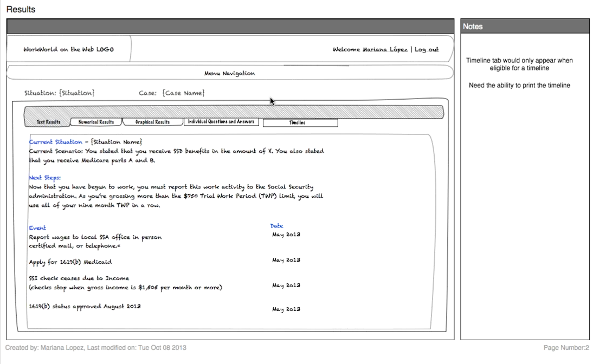Select '1619(b) status approved August 2013' event
This screenshot has height=364, width=593.
coord(85,306)
